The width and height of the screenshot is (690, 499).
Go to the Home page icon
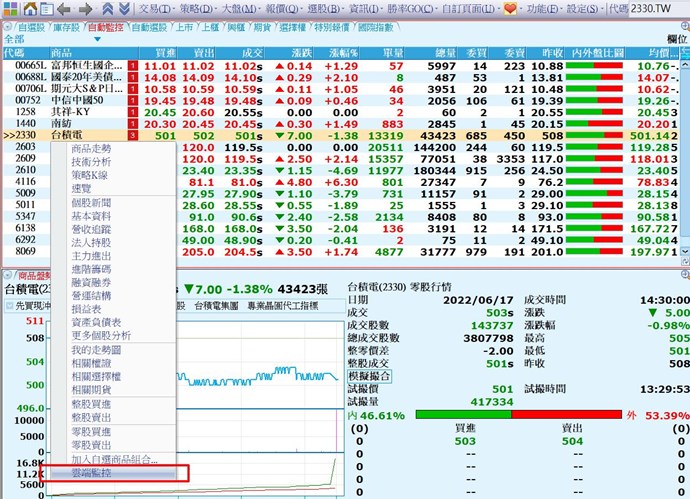(30, 8)
